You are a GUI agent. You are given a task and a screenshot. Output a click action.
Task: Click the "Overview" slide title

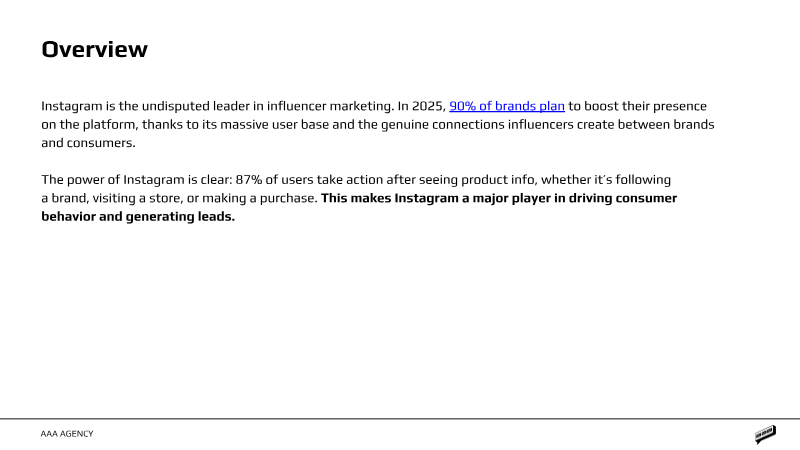94,49
